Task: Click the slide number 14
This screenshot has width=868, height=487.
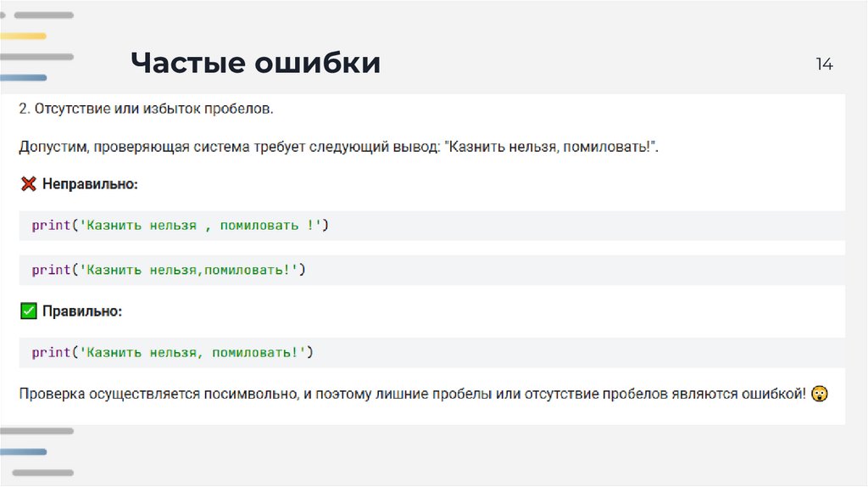Action: pyautogui.click(x=824, y=64)
